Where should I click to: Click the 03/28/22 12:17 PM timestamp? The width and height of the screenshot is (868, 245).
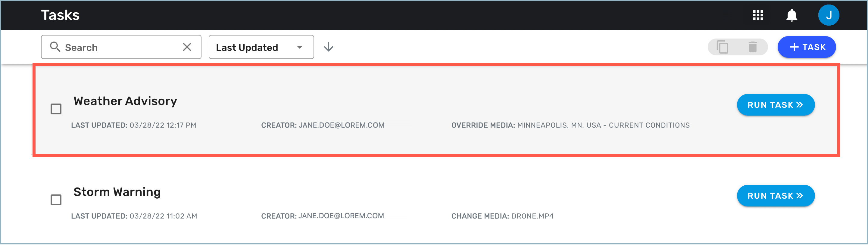tap(163, 125)
